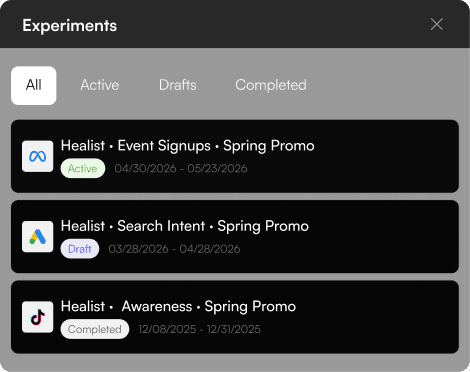Close the Experiments dialog
This screenshot has width=470, height=372.
[x=436, y=24]
